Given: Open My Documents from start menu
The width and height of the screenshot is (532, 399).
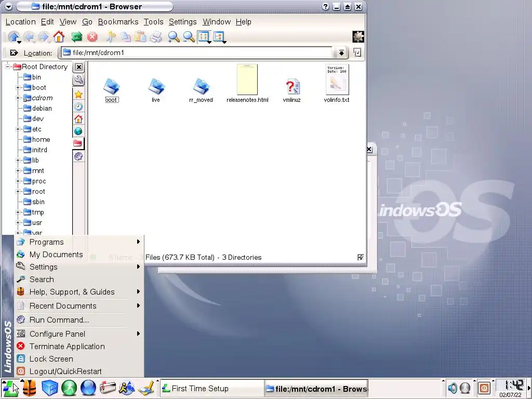Looking at the screenshot, I should point(79,255).
